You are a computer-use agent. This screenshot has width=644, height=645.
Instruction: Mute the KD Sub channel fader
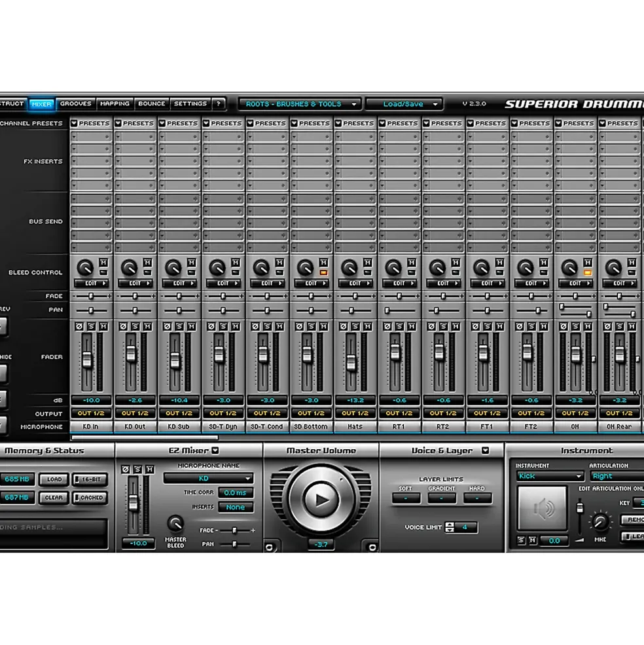[x=192, y=327]
